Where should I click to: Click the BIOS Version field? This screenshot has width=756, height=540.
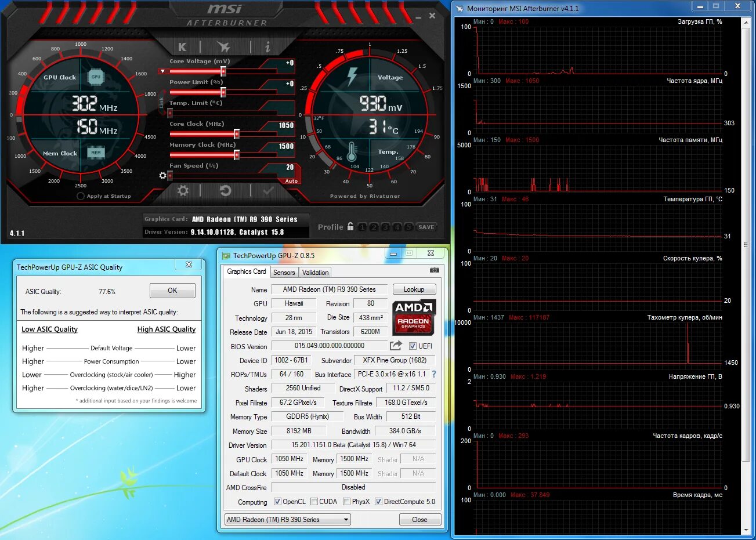330,346
